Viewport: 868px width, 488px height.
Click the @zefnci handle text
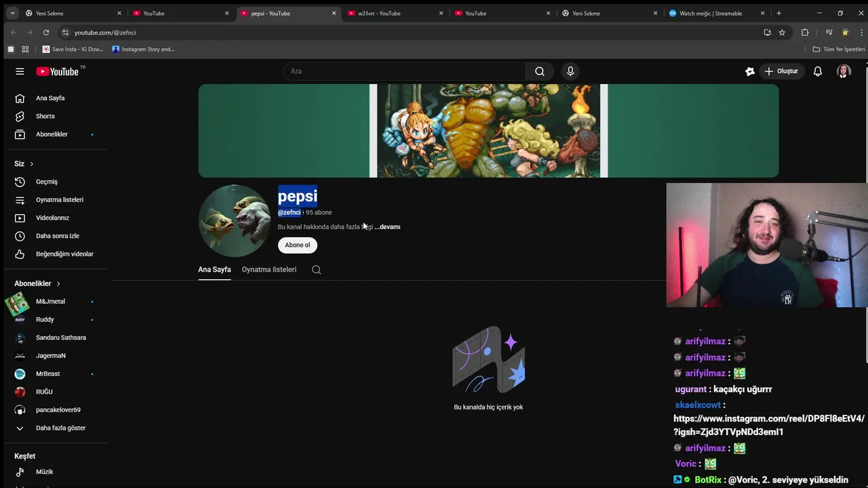[289, 212]
